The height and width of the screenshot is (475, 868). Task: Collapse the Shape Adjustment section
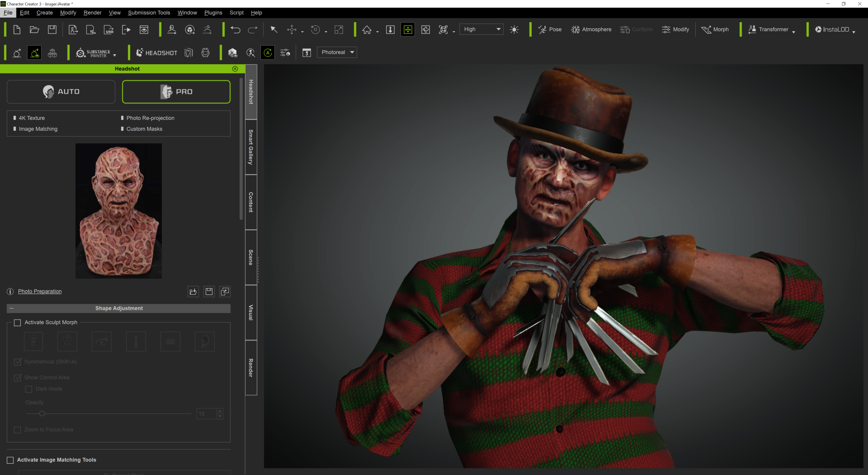coord(11,308)
